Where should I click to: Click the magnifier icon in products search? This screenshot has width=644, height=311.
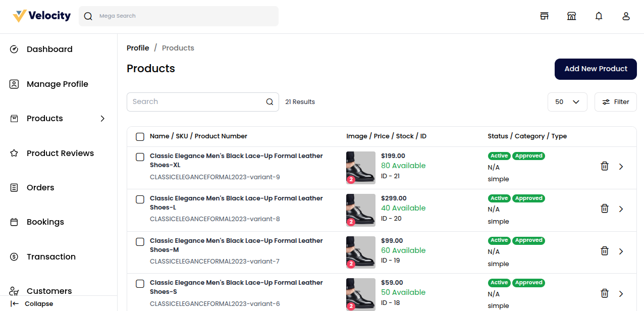[270, 102]
